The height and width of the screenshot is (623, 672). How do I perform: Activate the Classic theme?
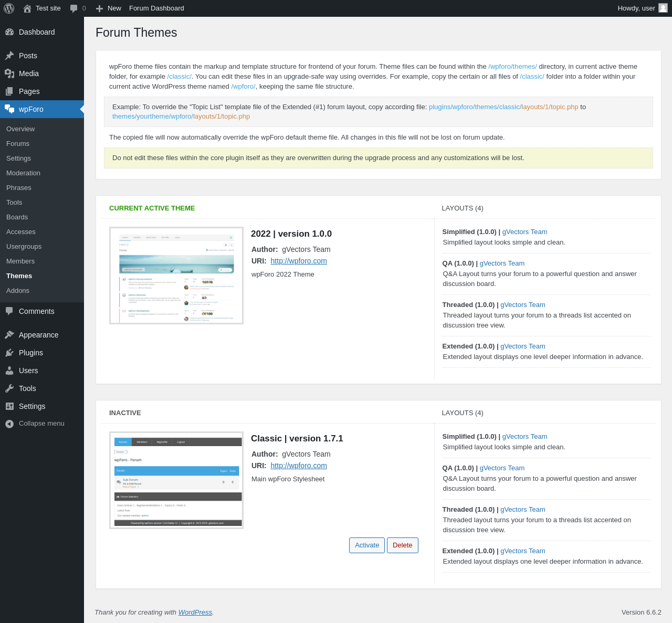tap(367, 545)
